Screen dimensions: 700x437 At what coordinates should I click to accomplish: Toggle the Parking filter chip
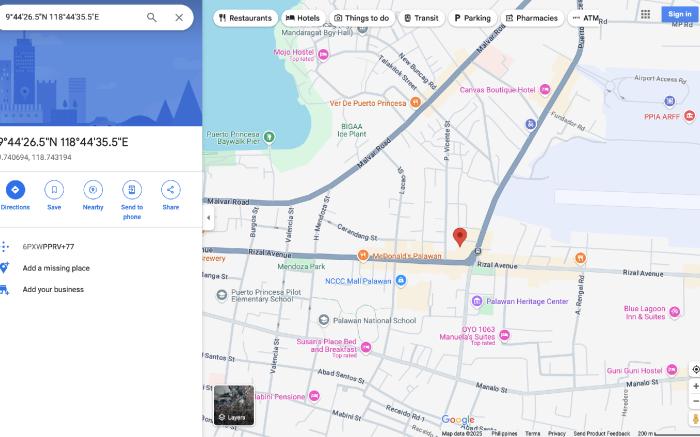(x=472, y=18)
